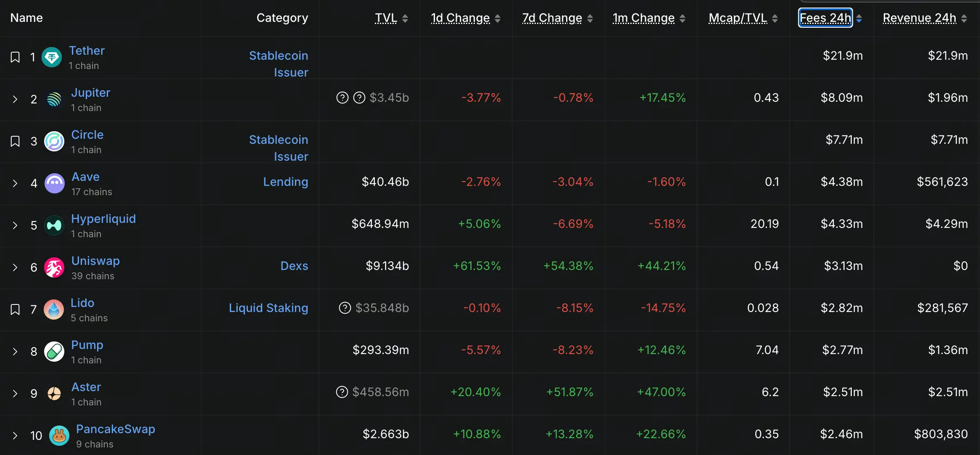Image resolution: width=980 pixels, height=455 pixels.
Task: Sort by 1m Change column
Action: [x=643, y=18]
